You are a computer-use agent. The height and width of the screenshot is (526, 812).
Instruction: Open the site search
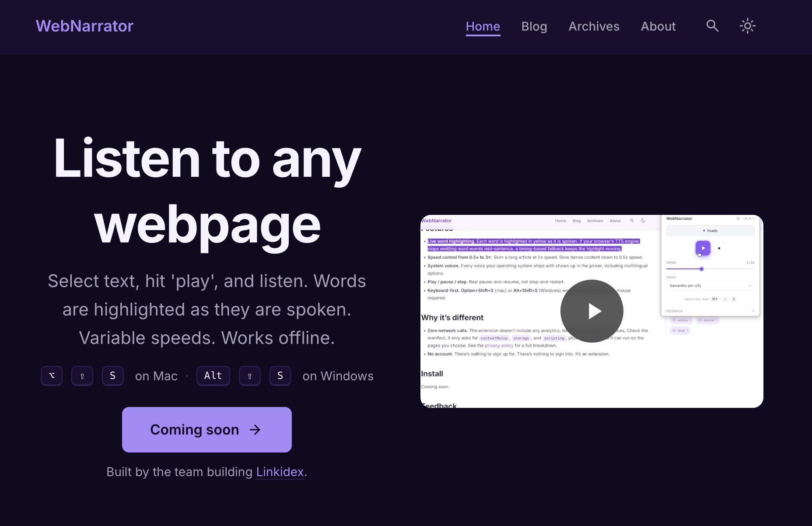[712, 26]
